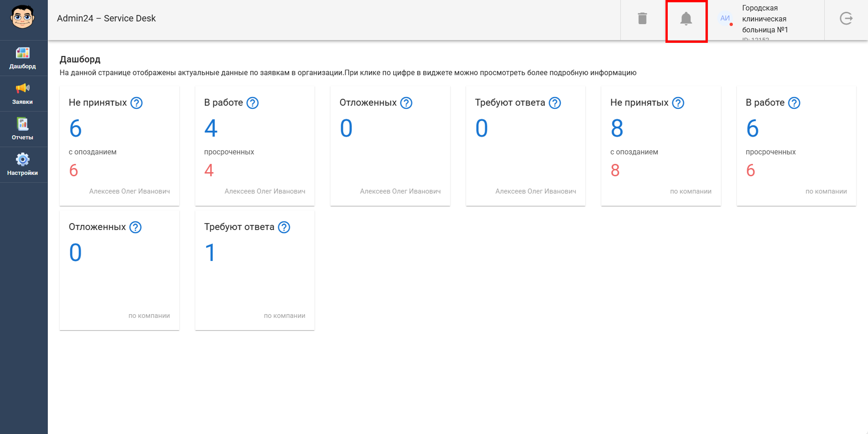Go to Дашборд in sidebar

23,58
